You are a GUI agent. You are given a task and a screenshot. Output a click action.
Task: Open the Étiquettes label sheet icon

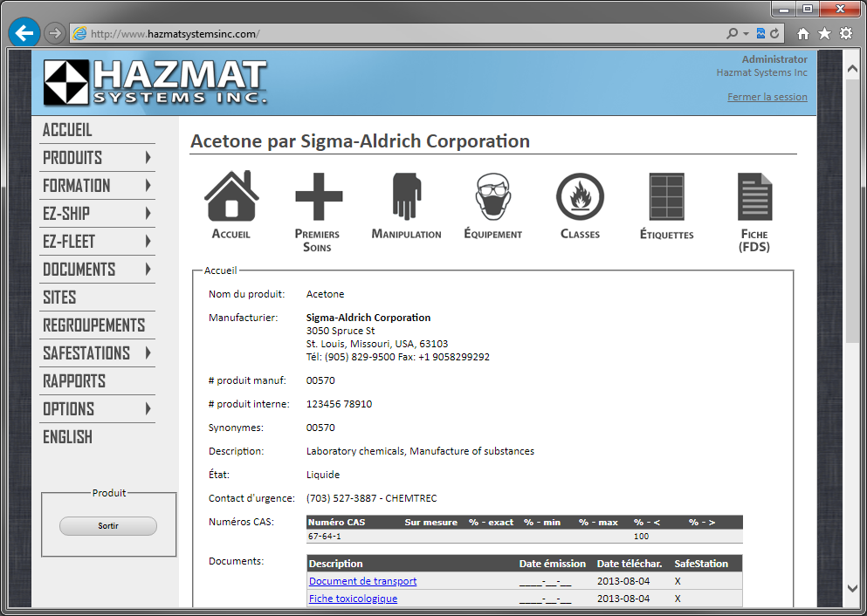pos(667,196)
